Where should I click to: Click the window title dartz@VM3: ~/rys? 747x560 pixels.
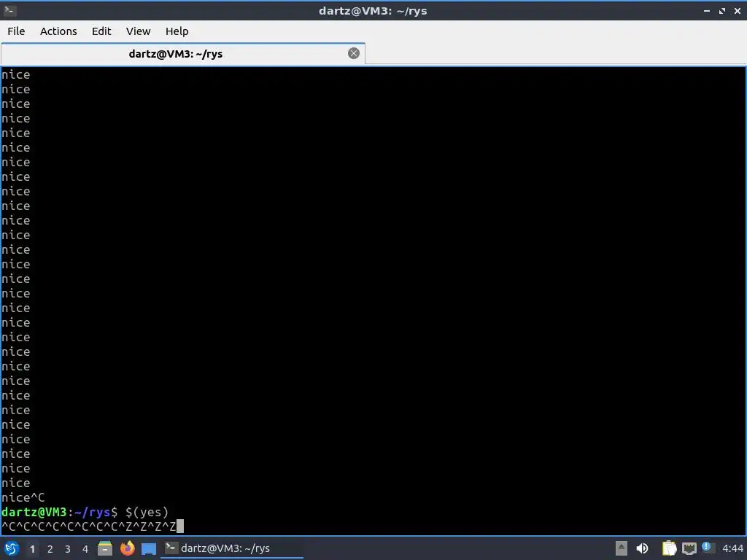tap(373, 10)
